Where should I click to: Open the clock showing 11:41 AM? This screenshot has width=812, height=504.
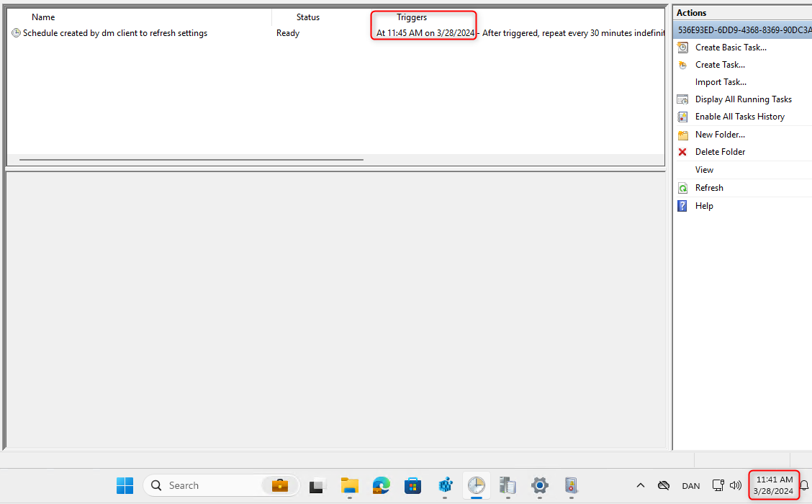774,485
